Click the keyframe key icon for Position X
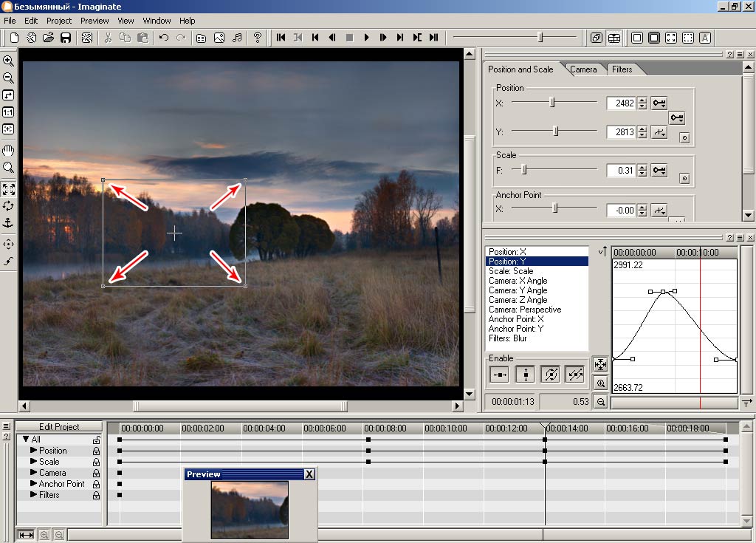This screenshot has height=543, width=756. point(659,103)
